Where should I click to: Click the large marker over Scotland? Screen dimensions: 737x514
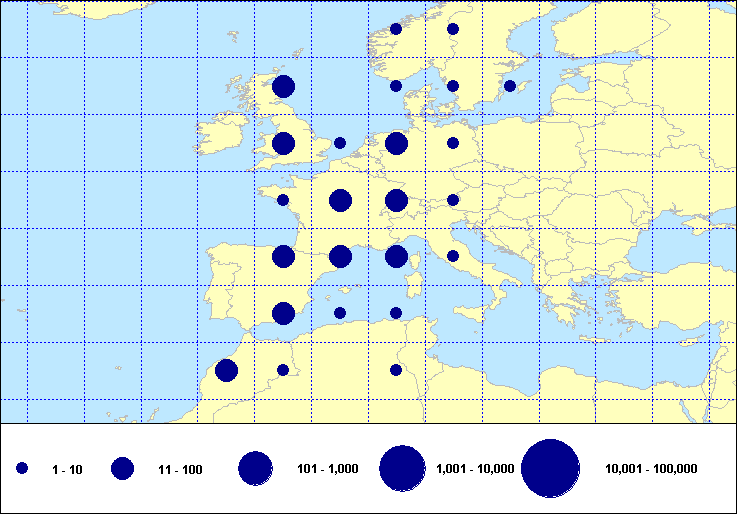[x=283, y=87]
